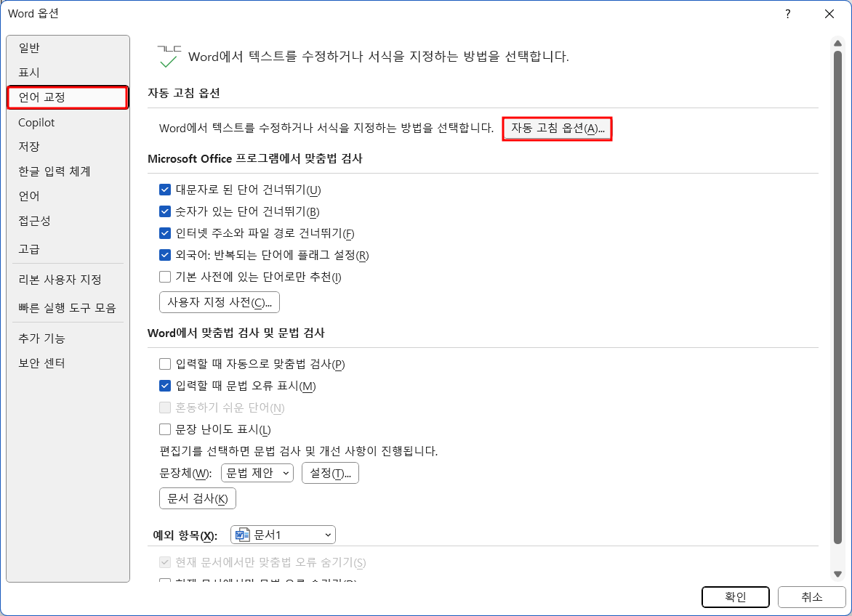The image size is (852, 616).
Task: Open 자동 고침 옵션(A) button
Action: point(557,129)
